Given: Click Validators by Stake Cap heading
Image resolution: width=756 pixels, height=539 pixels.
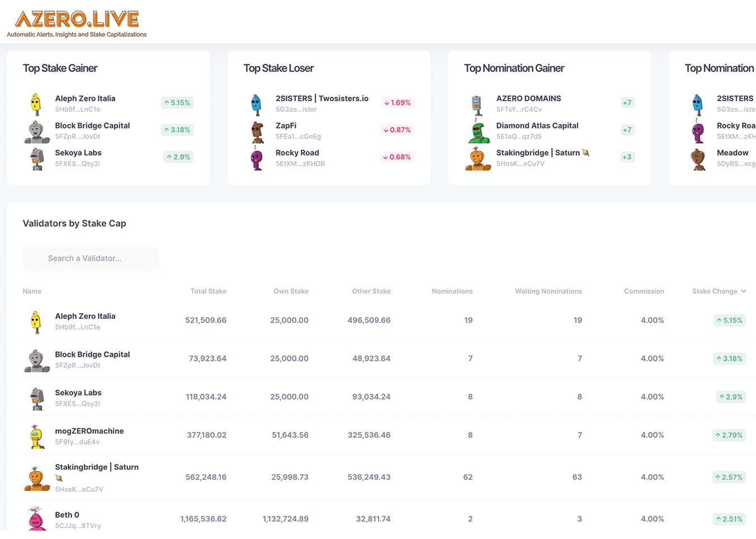Looking at the screenshot, I should 74,224.
